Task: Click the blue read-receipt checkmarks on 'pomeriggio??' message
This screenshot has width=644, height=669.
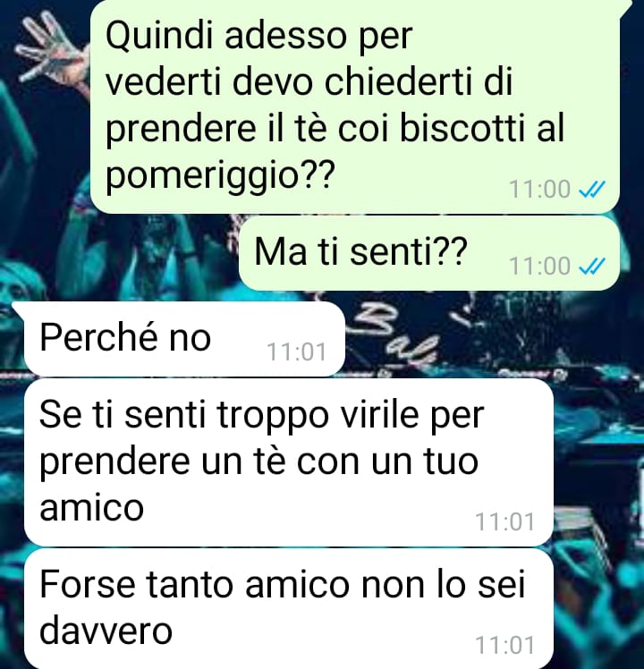Action: [592, 189]
